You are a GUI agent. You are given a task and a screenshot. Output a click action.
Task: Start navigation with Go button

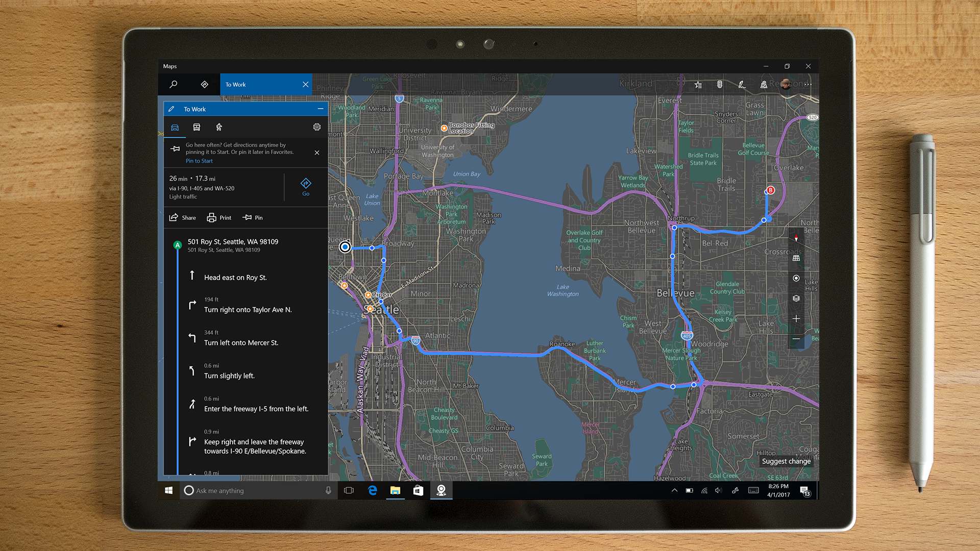pyautogui.click(x=306, y=187)
